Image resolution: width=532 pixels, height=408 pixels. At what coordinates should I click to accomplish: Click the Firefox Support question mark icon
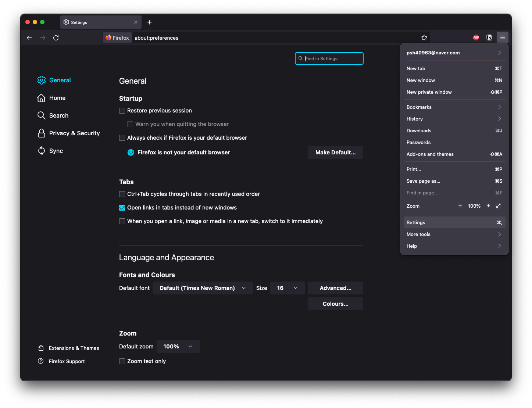coord(41,361)
